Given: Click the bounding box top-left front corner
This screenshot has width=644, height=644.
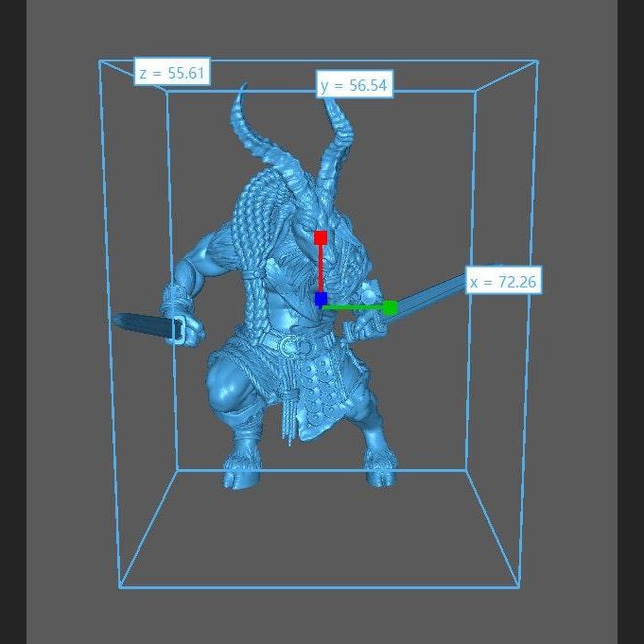Looking at the screenshot, I should pos(100,61).
